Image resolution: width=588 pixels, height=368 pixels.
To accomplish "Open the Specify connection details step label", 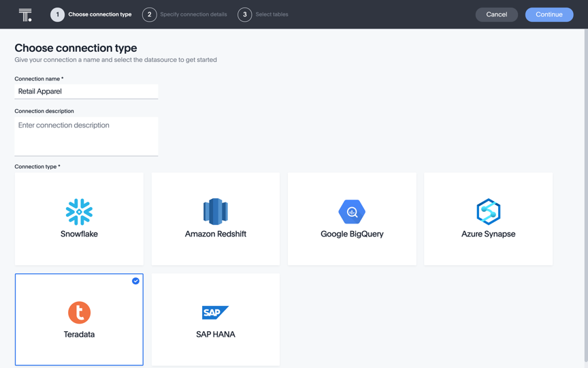I will [x=193, y=14].
